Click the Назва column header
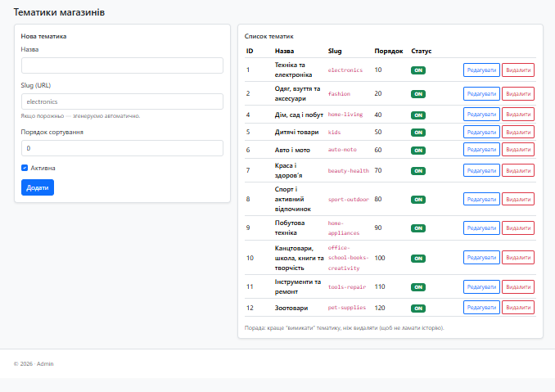The image size is (555, 392). (x=284, y=51)
